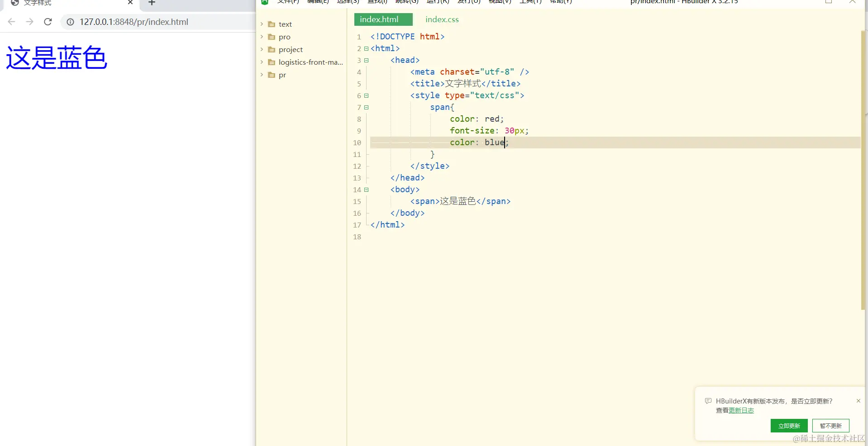This screenshot has height=446, width=868.
Task: Reload the browser page
Action: (48, 22)
